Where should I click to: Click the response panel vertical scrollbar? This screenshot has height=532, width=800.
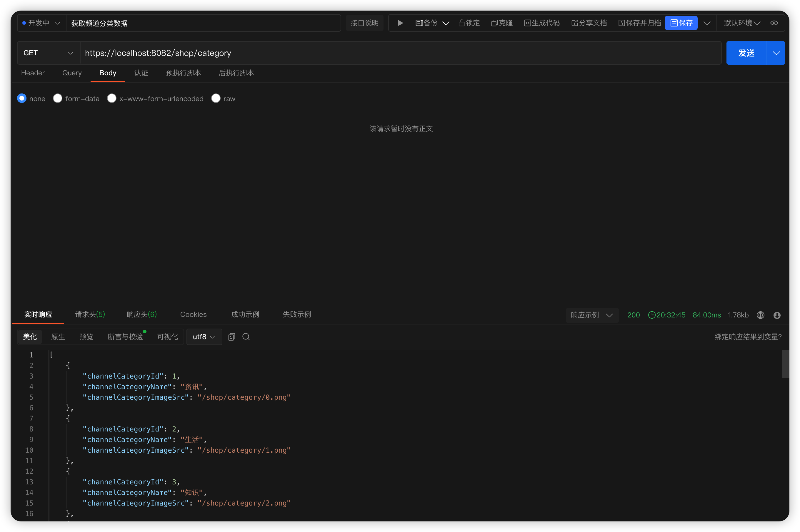tap(785, 364)
